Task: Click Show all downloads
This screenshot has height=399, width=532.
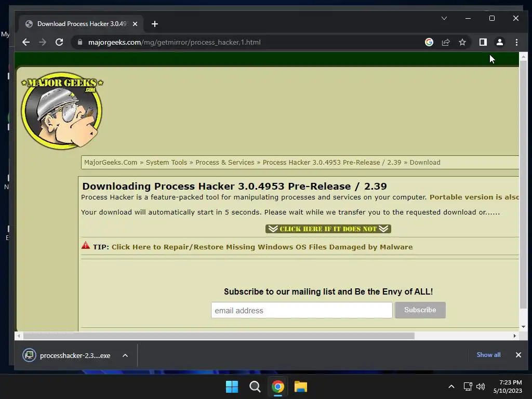Action: (488, 355)
